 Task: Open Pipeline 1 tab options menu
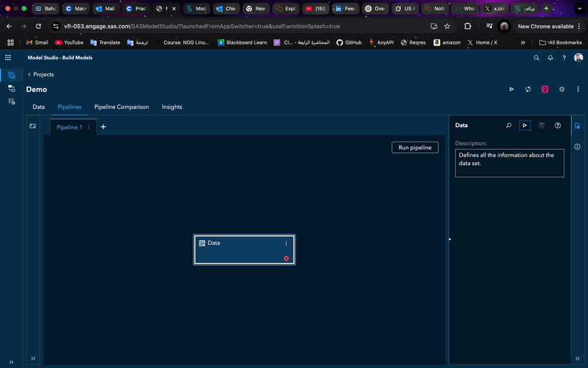pos(89,127)
